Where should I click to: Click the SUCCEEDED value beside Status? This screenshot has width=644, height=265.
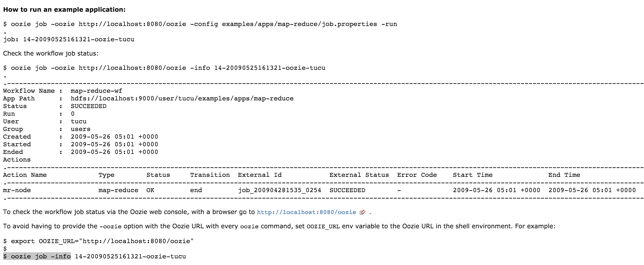[89, 106]
